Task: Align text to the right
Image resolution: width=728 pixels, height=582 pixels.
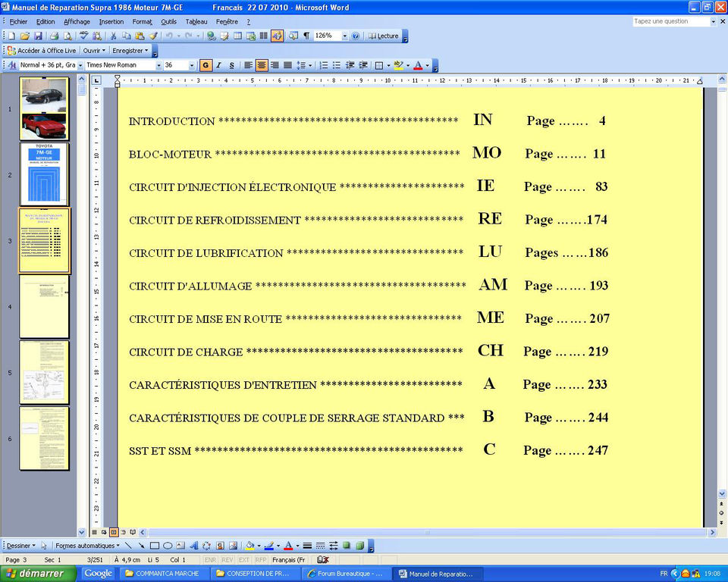Action: (275, 65)
